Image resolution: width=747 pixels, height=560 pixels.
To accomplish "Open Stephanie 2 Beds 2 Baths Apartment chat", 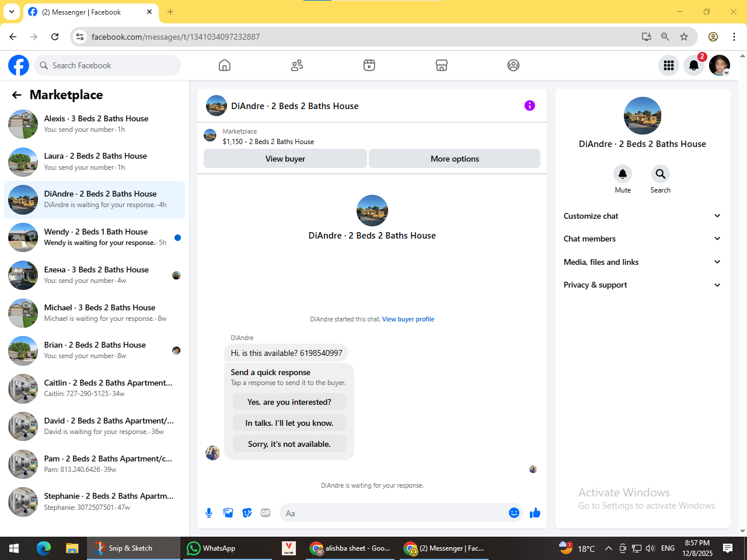I will coord(95,502).
